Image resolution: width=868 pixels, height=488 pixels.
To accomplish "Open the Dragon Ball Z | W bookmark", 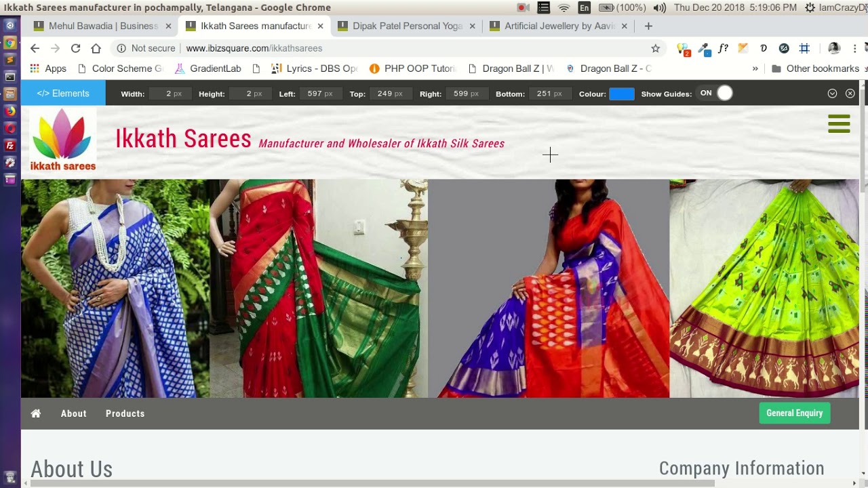I will 511,68.
